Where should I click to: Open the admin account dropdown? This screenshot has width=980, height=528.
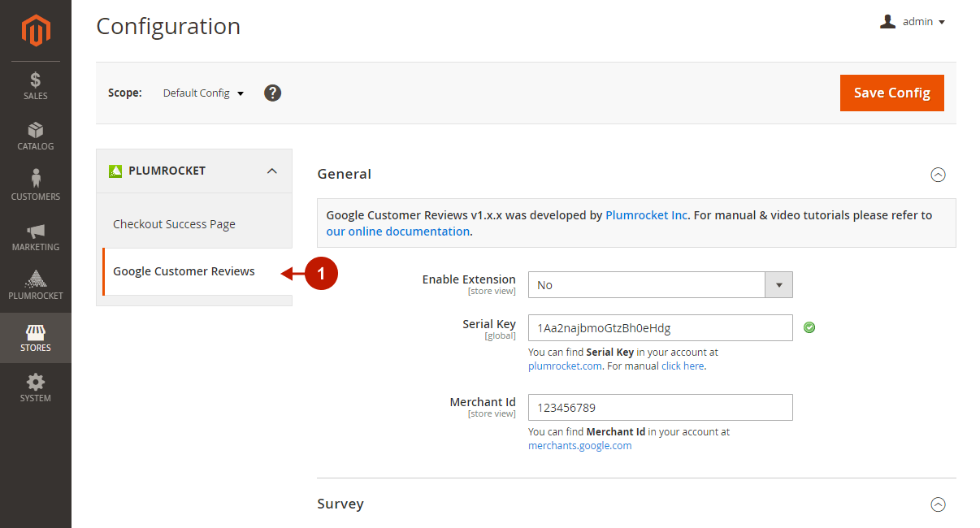913,22
